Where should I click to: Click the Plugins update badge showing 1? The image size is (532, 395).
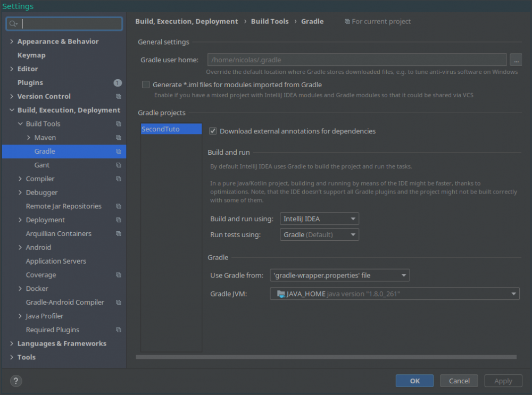118,83
